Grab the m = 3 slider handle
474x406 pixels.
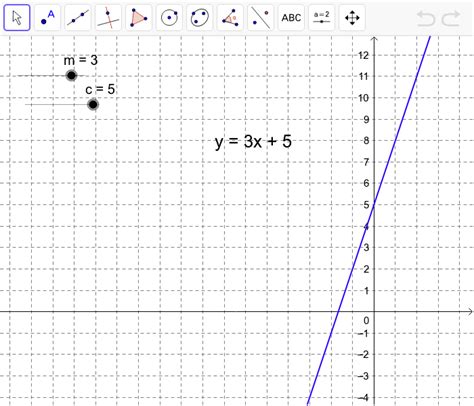71,76
